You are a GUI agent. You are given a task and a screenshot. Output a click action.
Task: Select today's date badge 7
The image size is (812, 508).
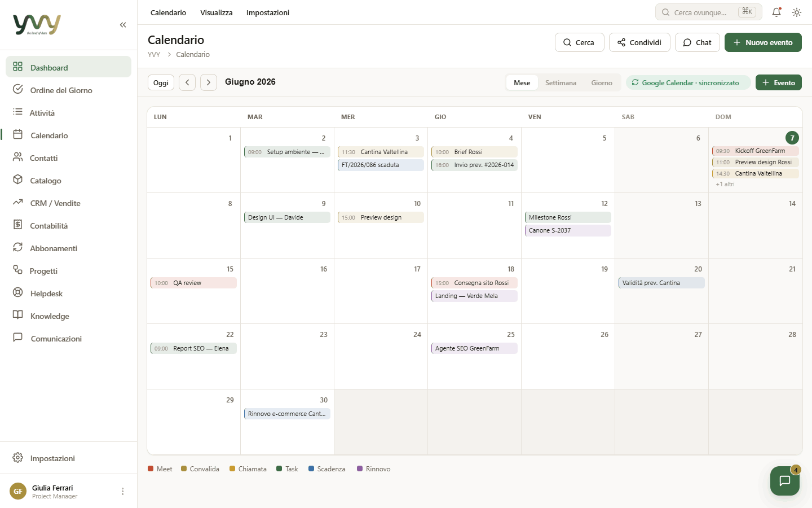click(792, 138)
